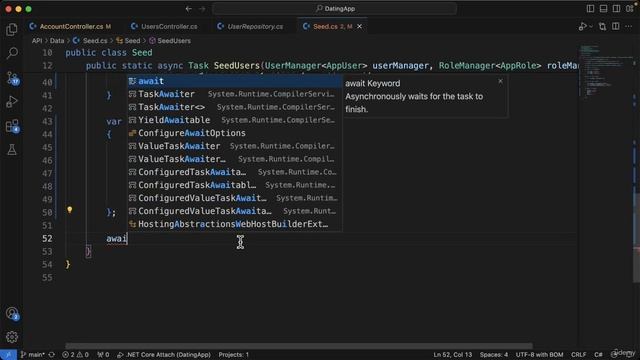Switch to UserRepository.cs tab

pyautogui.click(x=250, y=27)
